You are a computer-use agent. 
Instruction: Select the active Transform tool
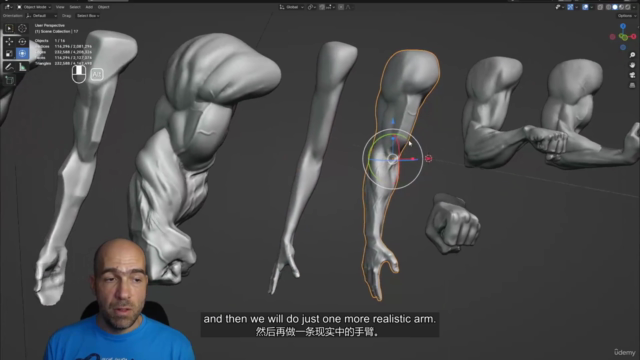[x=22, y=53]
